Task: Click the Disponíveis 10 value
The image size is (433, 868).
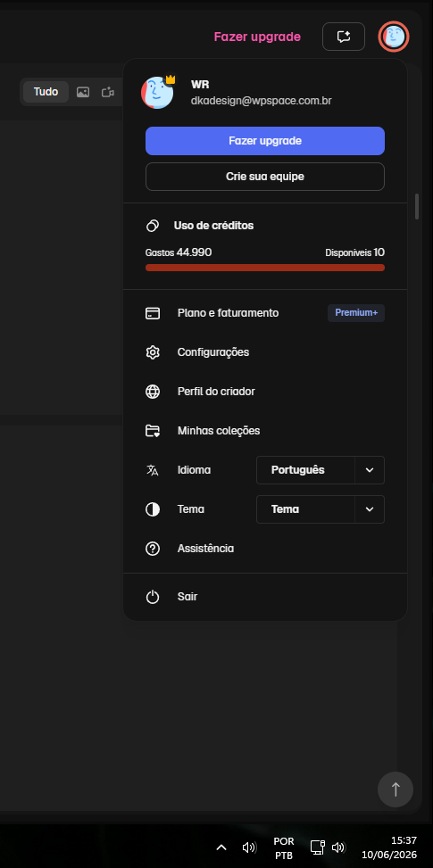Action: pyautogui.click(x=355, y=252)
